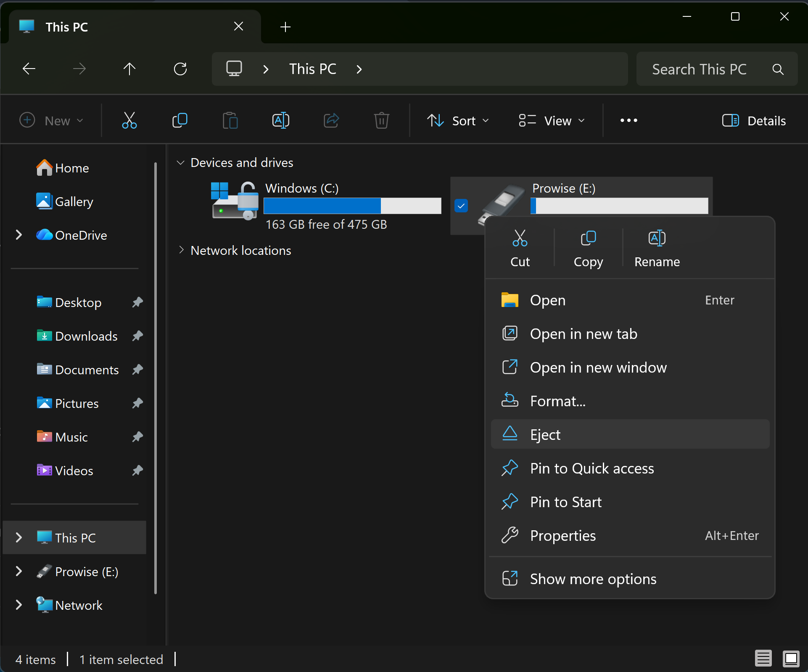
Task: Toggle the Details pane button
Action: [754, 121]
